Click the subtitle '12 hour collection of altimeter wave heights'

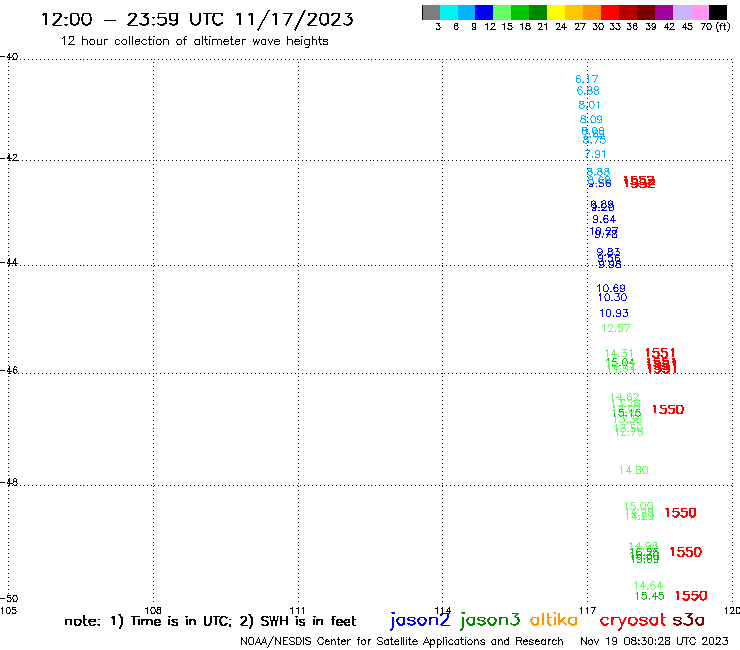[194, 41]
